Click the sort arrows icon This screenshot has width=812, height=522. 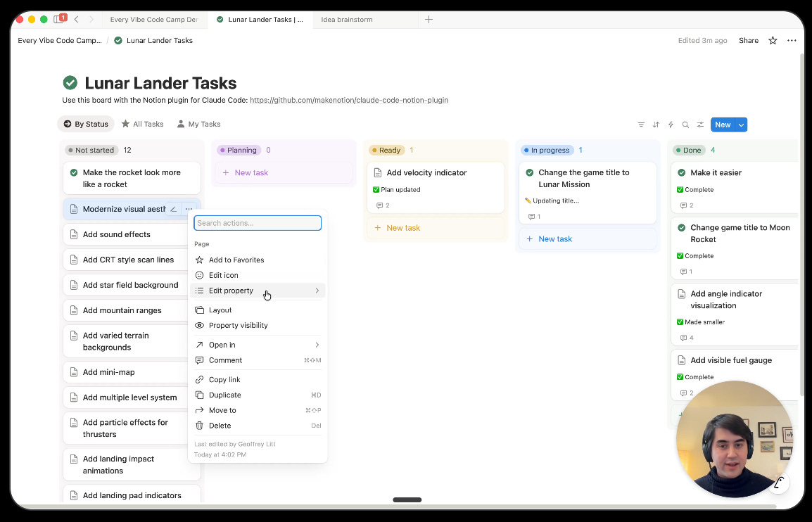point(656,125)
